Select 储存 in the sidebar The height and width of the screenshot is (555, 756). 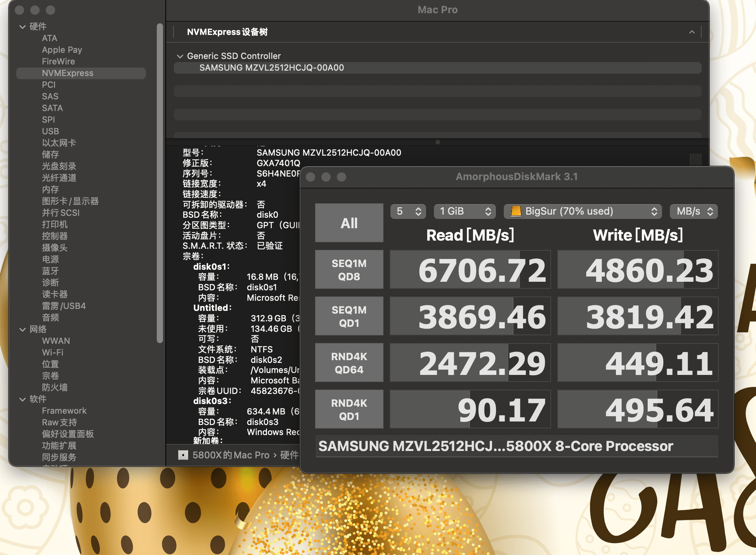point(50,154)
